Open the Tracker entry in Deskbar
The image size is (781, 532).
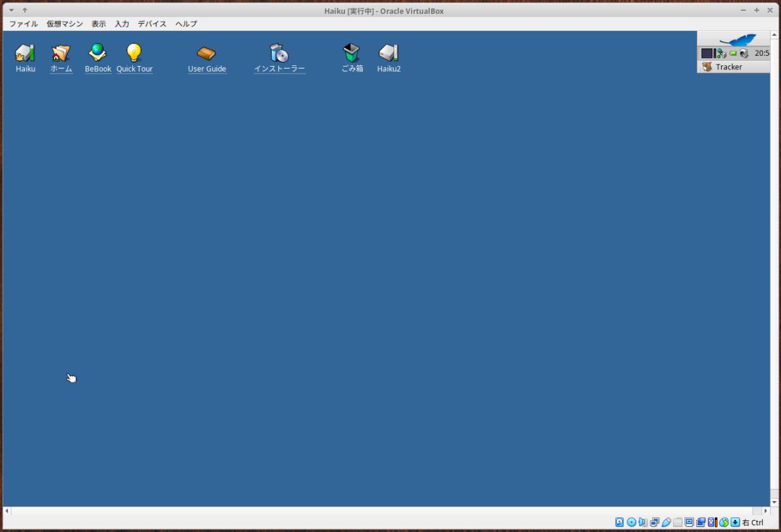point(734,67)
